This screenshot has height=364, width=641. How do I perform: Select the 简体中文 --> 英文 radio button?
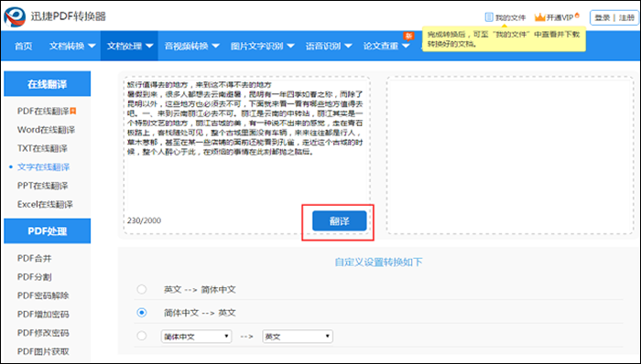click(x=141, y=313)
